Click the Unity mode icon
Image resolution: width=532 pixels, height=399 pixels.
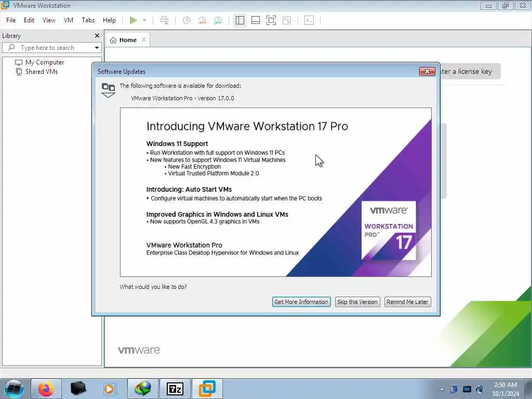pos(287,20)
